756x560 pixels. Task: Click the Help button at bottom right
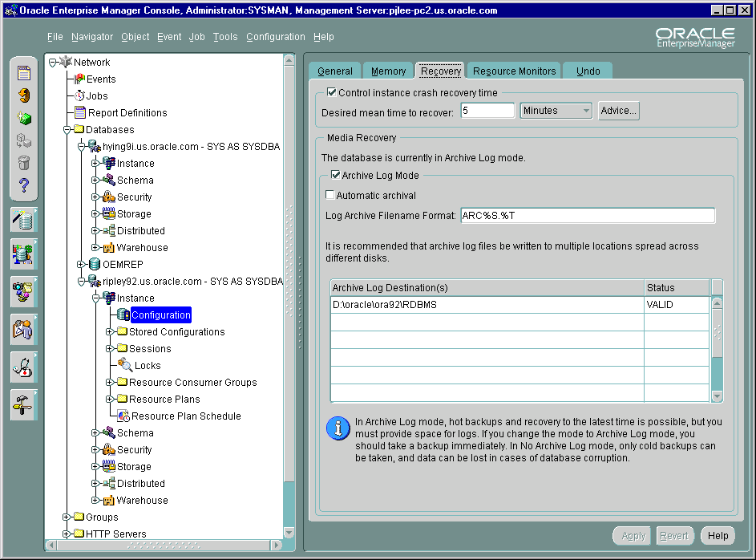[x=718, y=536]
